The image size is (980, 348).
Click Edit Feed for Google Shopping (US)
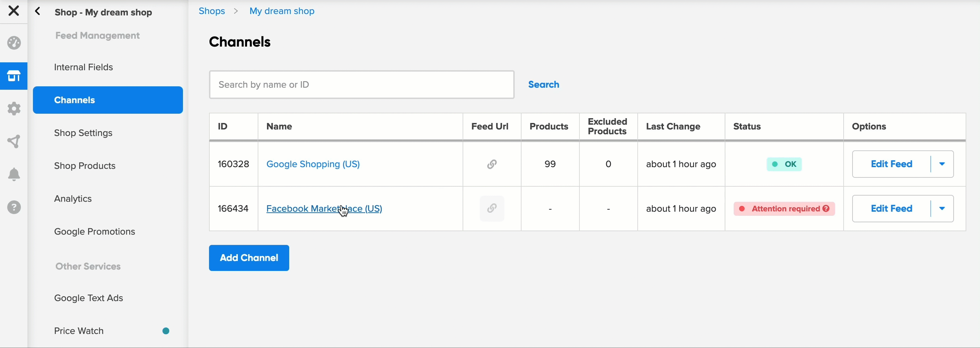(891, 164)
